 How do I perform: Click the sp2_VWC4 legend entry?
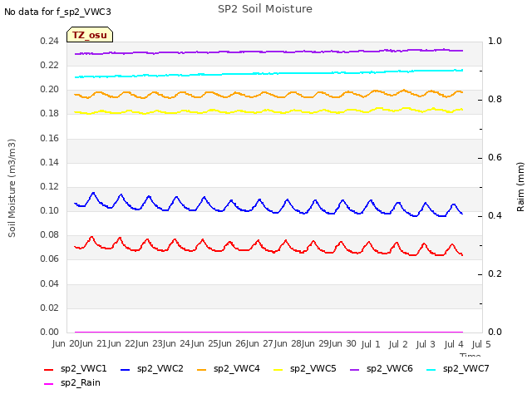[229, 368]
